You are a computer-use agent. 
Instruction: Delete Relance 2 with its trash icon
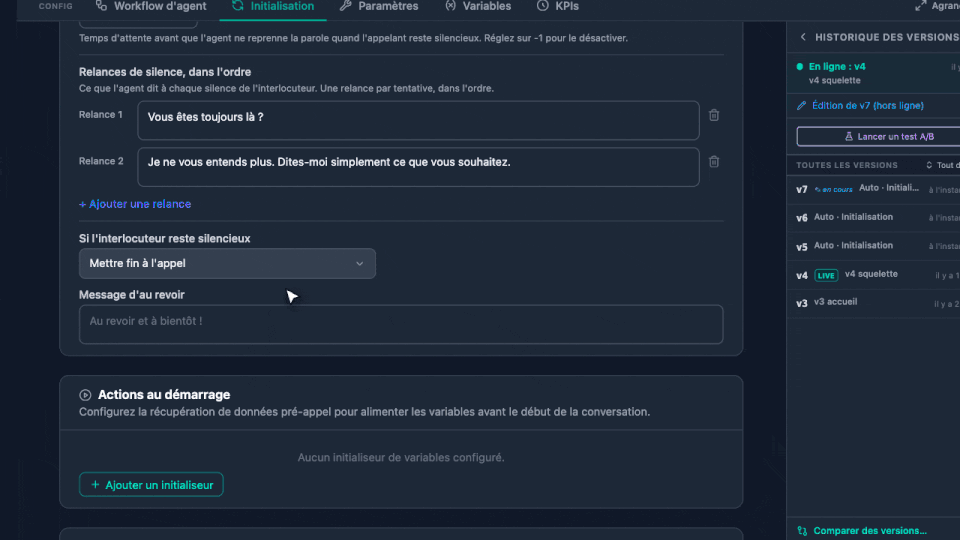714,162
